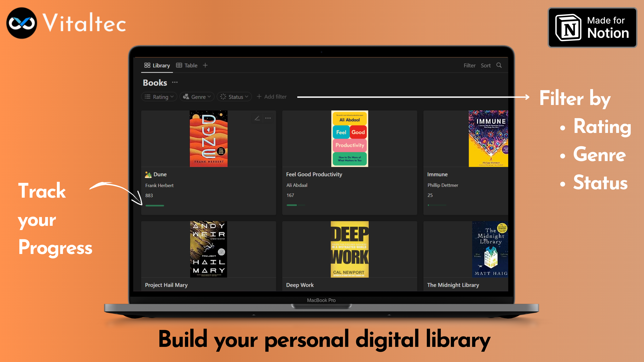
Task: Switch to the Library view tab
Action: [157, 66]
